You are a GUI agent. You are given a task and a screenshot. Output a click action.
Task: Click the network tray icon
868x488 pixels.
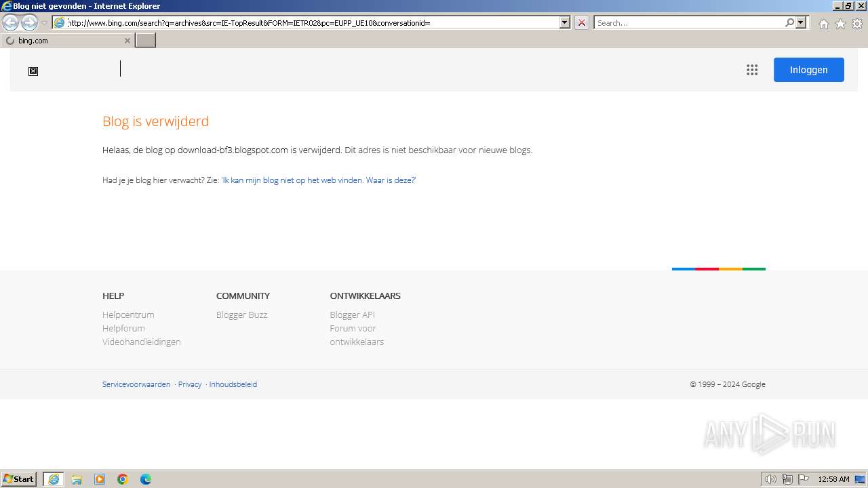787,479
